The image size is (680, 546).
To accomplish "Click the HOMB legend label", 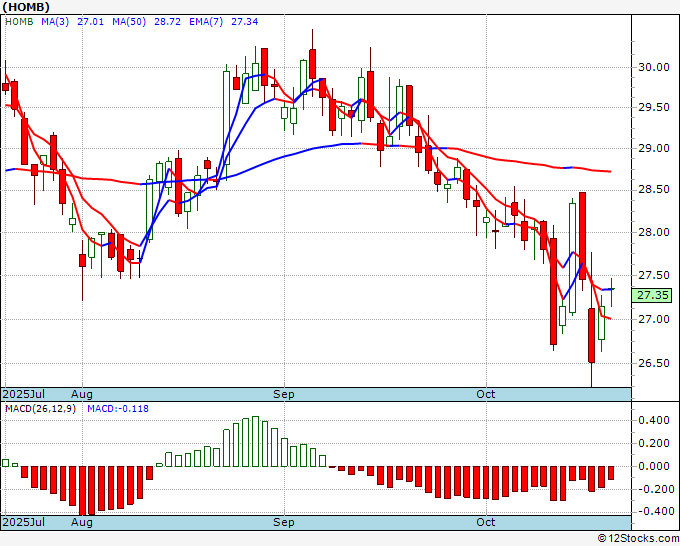I will 19,22.
